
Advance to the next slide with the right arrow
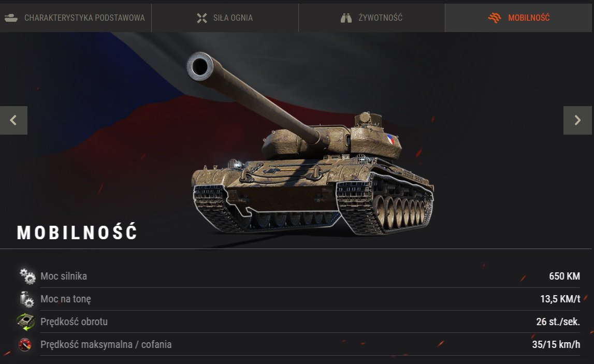pyautogui.click(x=578, y=121)
